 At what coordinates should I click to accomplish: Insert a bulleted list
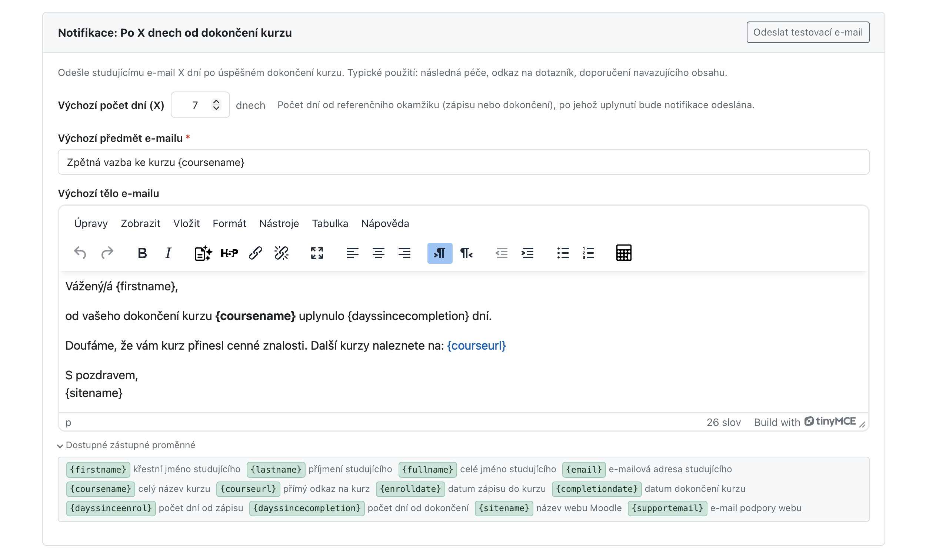pos(563,253)
